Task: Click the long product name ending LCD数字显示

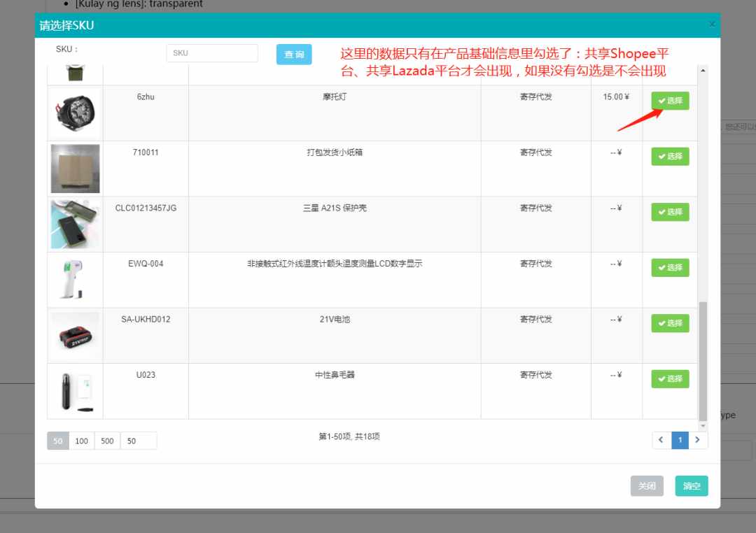Action: pyautogui.click(x=335, y=264)
